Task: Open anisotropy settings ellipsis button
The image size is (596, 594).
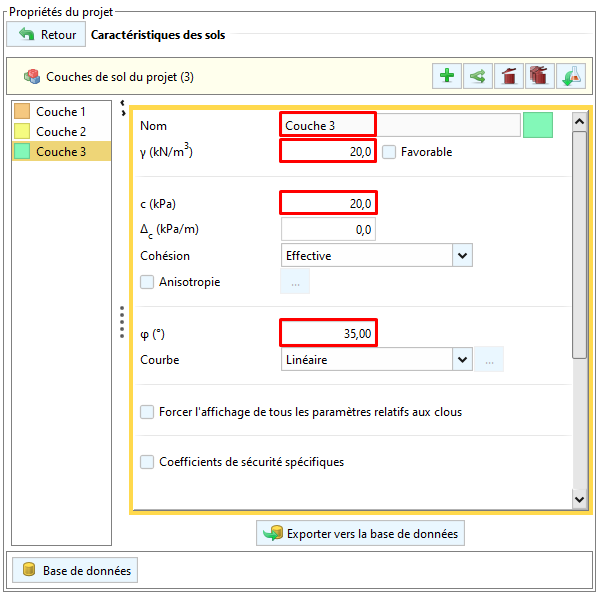Action: pyautogui.click(x=295, y=282)
